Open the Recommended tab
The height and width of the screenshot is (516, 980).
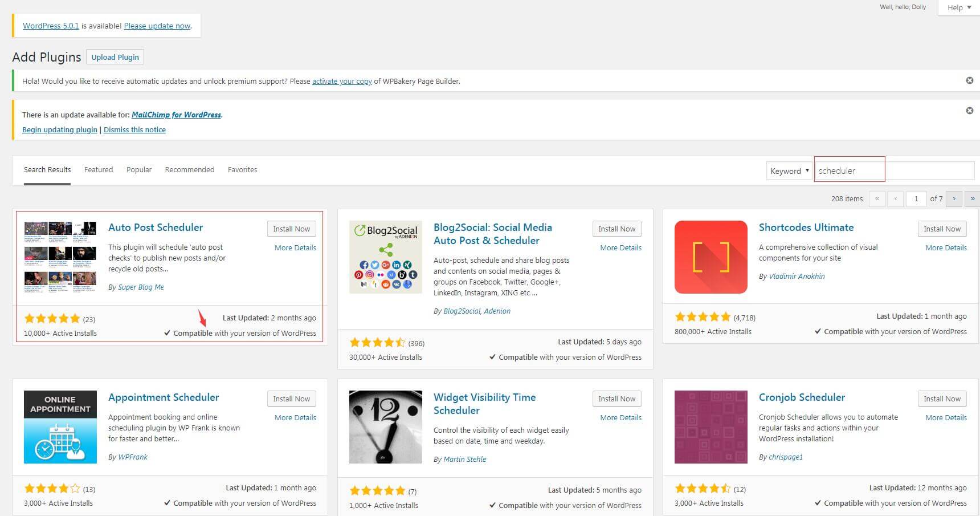click(190, 170)
